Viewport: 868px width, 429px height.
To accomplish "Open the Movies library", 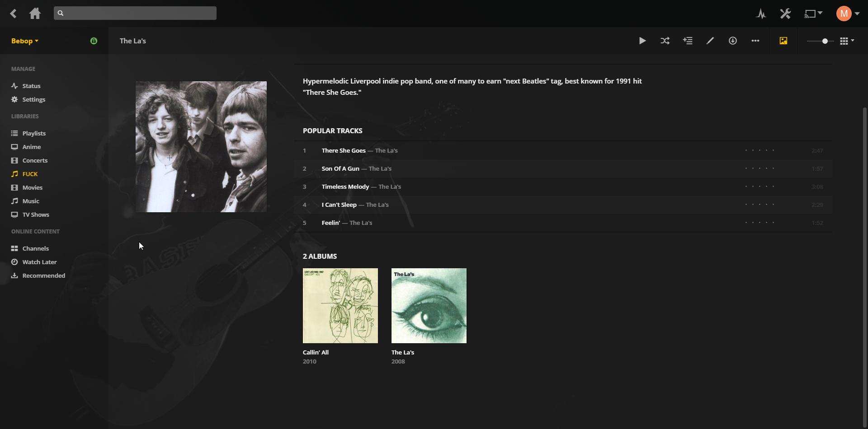I will (32, 187).
